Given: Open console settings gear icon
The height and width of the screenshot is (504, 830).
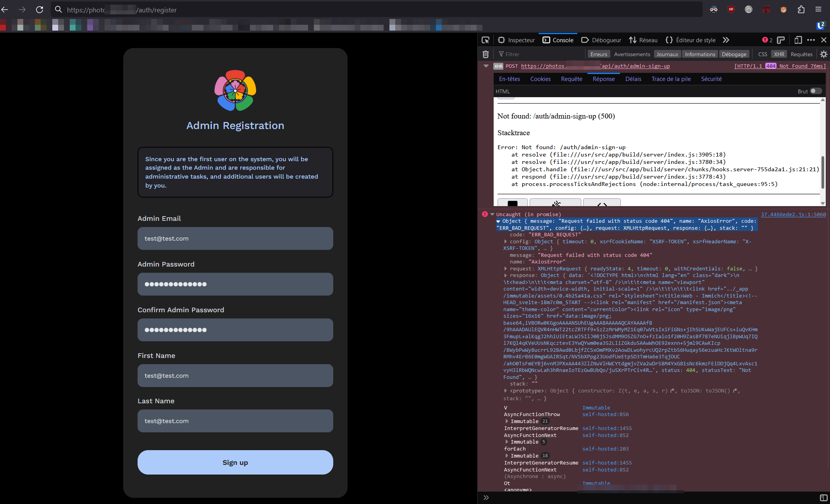Looking at the screenshot, I should (824, 54).
